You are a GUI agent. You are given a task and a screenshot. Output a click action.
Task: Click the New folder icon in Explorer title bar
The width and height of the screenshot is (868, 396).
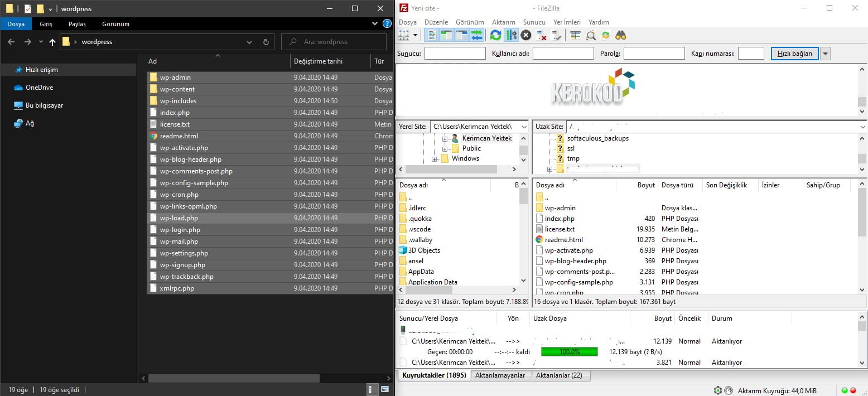pos(40,9)
